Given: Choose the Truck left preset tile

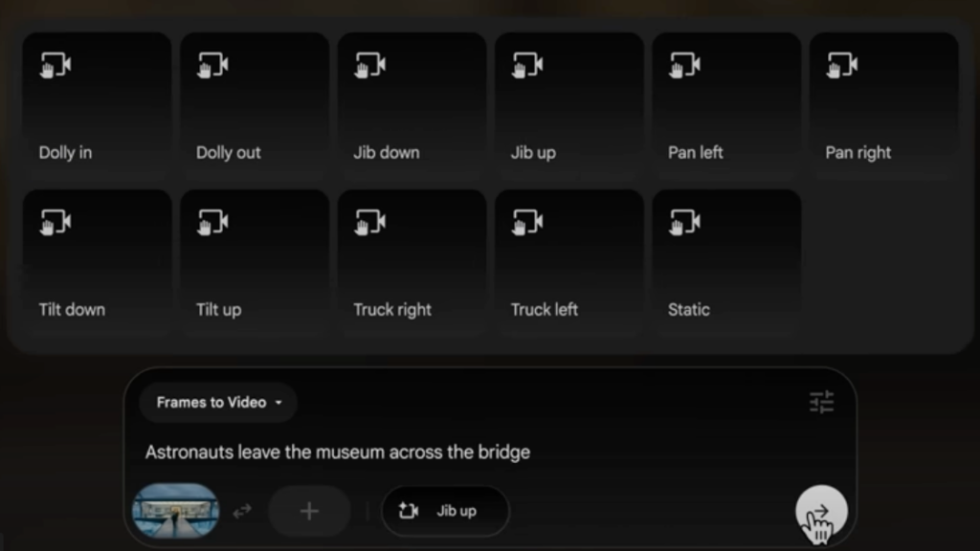Looking at the screenshot, I should point(569,263).
